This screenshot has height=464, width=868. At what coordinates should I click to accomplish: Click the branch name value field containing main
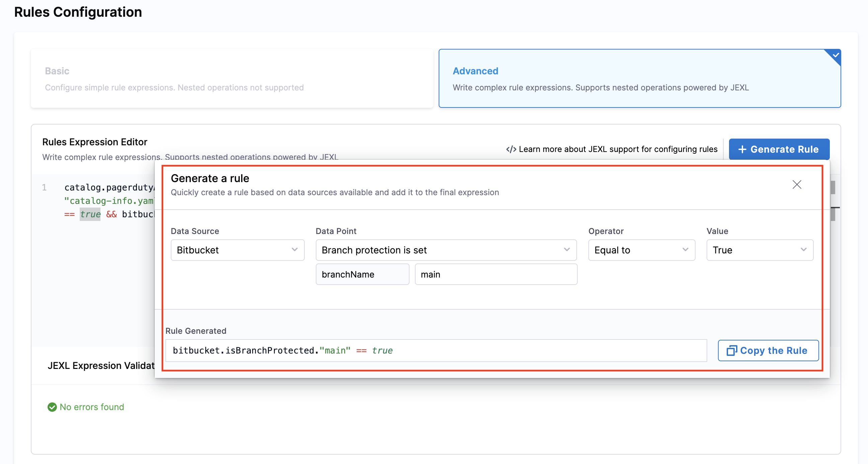point(496,274)
